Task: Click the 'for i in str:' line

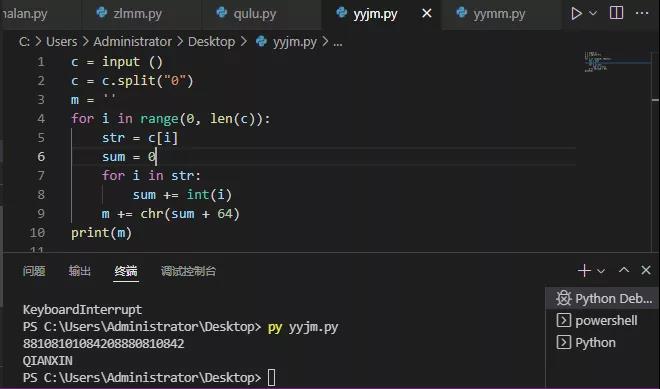Action: pyautogui.click(x=151, y=176)
